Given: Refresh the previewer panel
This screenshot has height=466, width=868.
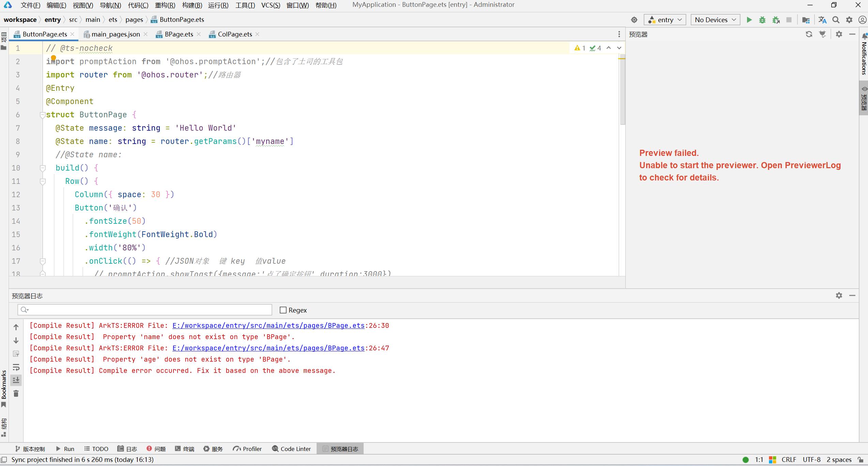Looking at the screenshot, I should [x=809, y=34].
